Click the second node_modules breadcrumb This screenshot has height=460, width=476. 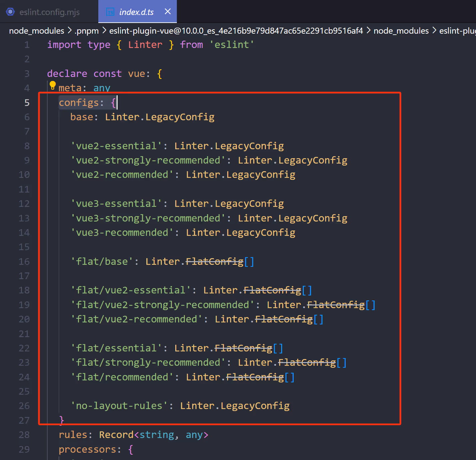(401, 31)
